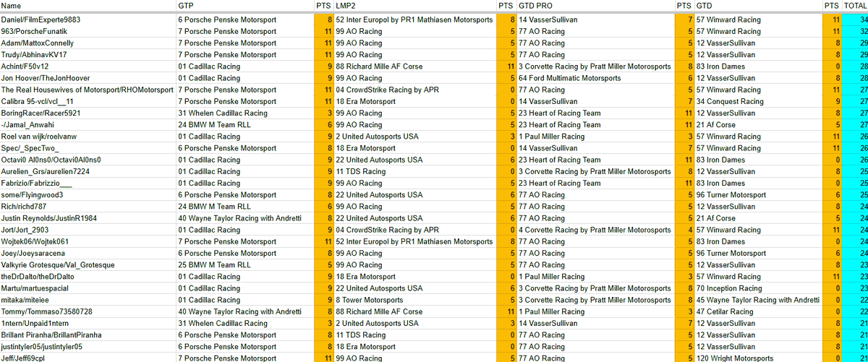Click 64 Ford Multimatic Motorsports cell
868x362 pixels.
pos(596,78)
